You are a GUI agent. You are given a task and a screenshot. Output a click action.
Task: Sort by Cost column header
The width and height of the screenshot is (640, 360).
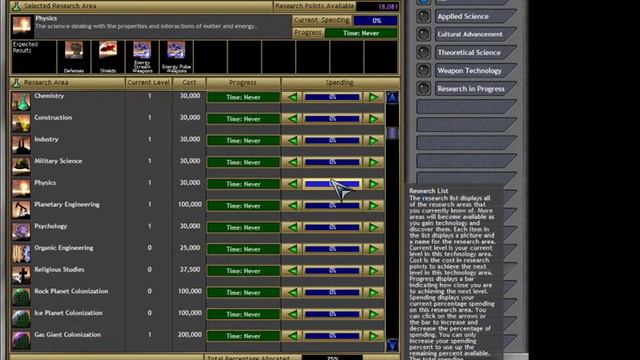(x=189, y=83)
